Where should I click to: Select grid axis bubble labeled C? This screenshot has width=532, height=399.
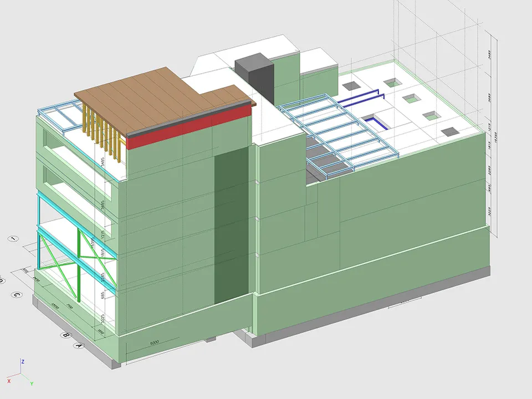(x=16, y=294)
